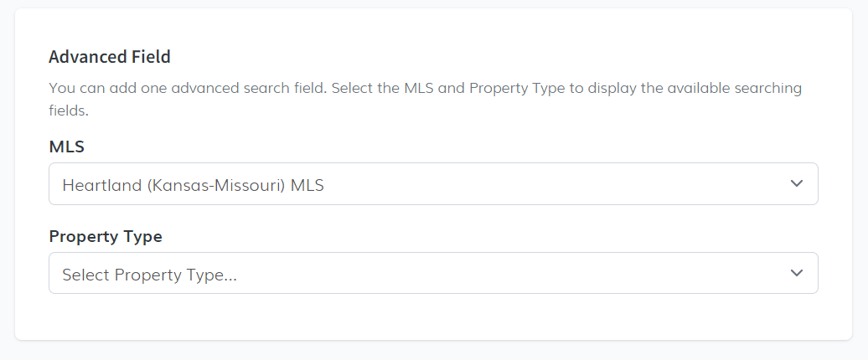Click the word 'fields.' ending the description
Viewport: 868px width, 360px height.
pyautogui.click(x=69, y=110)
